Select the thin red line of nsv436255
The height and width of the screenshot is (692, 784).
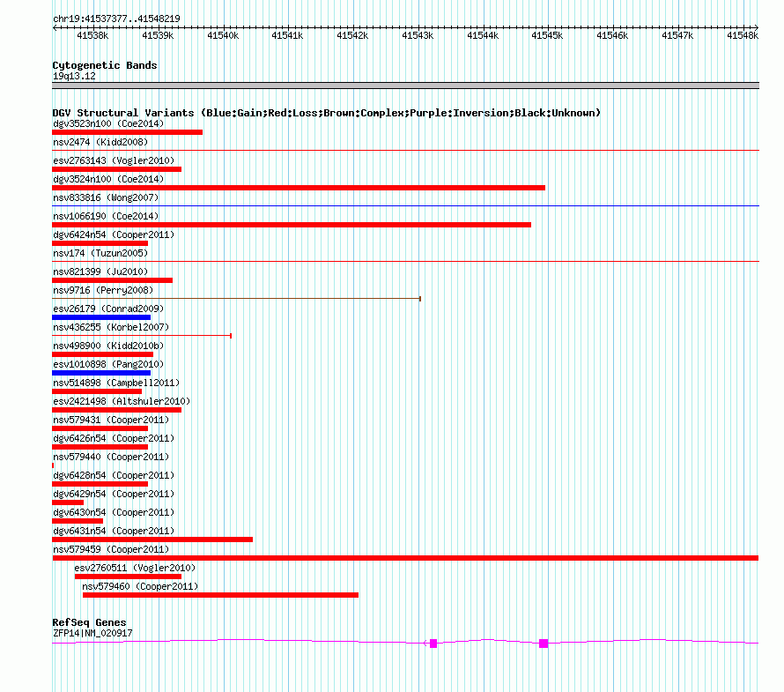142,336
